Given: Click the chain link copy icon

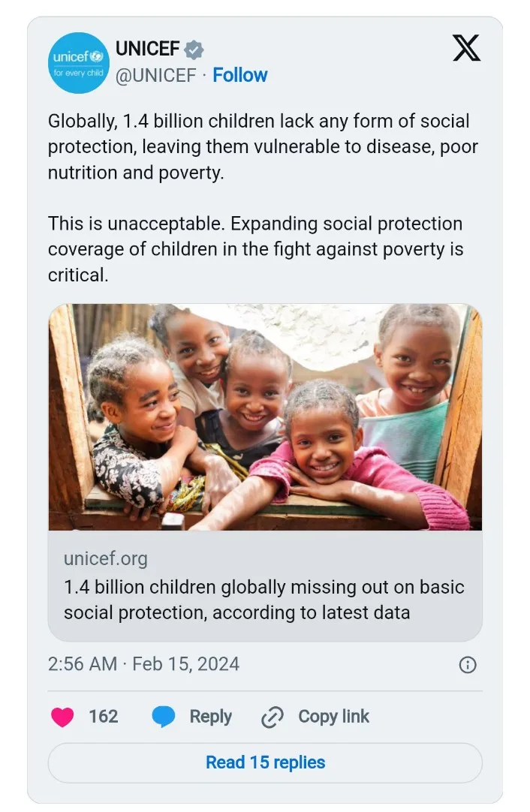Looking at the screenshot, I should click(x=272, y=717).
